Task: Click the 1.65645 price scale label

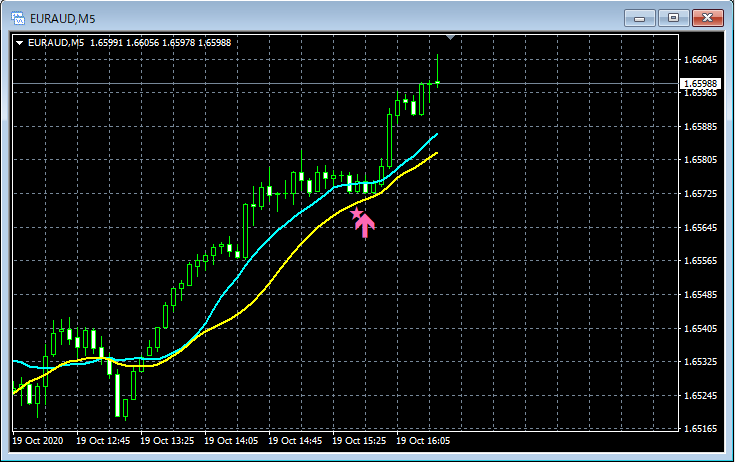Action: pos(700,227)
